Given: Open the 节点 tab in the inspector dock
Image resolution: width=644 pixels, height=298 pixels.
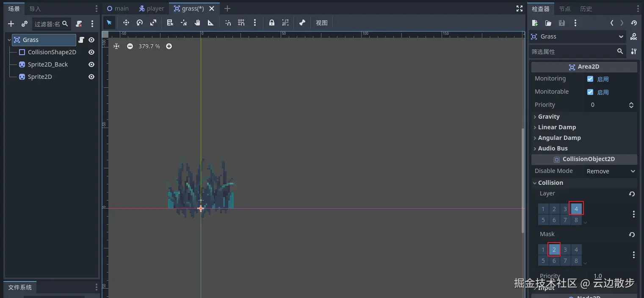Looking at the screenshot, I should (564, 9).
